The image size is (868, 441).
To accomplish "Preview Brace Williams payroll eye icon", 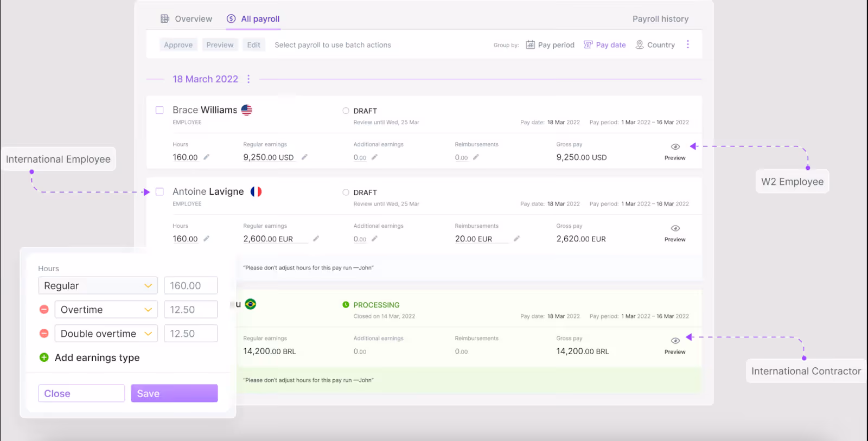I will pyautogui.click(x=675, y=147).
